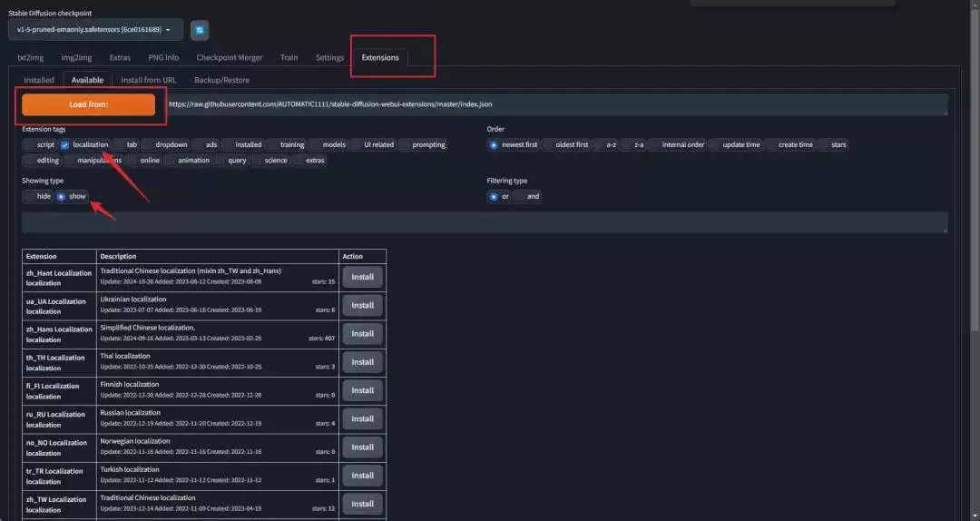Image resolution: width=980 pixels, height=521 pixels.
Task: Select the 'and' filtering type
Action: 520,196
